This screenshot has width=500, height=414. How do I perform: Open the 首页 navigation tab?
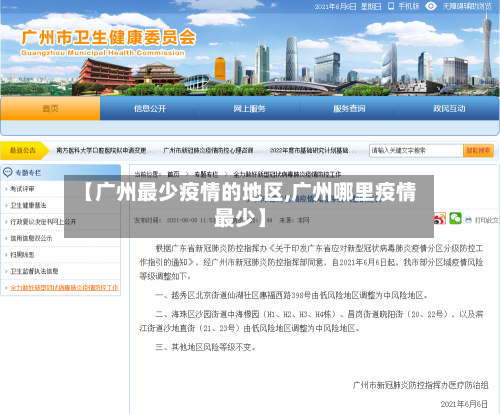pos(50,108)
